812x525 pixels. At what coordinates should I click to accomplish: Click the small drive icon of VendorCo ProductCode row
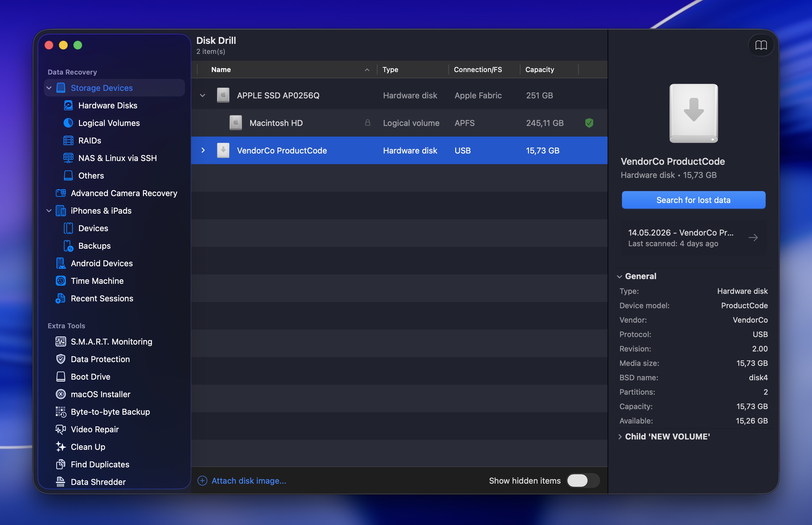click(x=223, y=150)
